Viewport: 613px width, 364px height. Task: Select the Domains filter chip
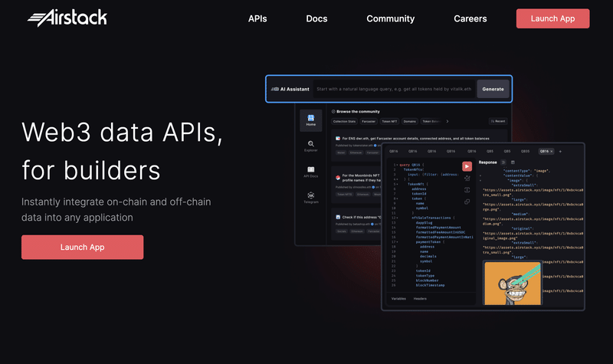(410, 121)
